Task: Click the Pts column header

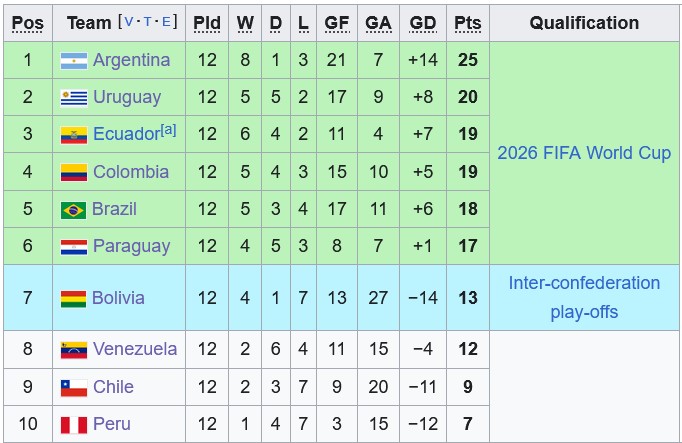Action: [x=467, y=22]
